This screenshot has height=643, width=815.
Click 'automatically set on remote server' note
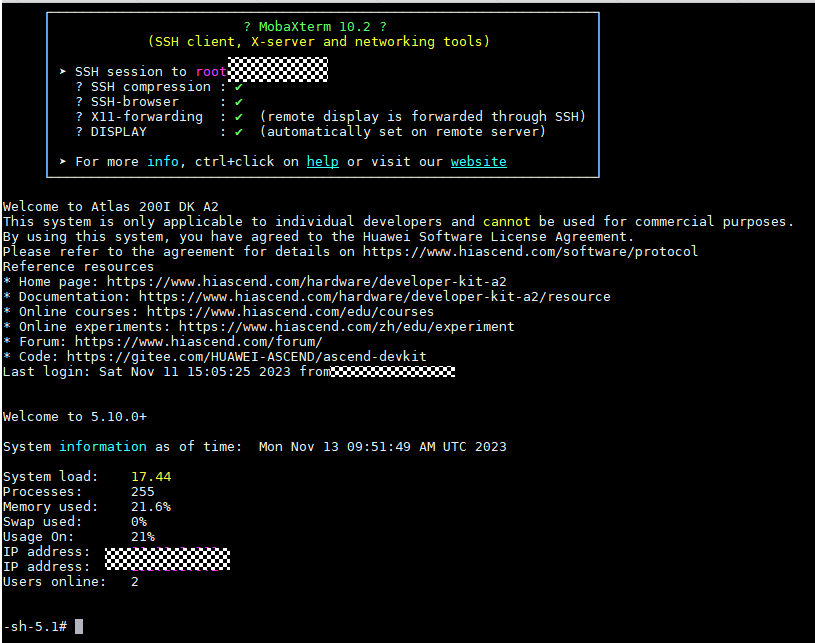point(402,132)
